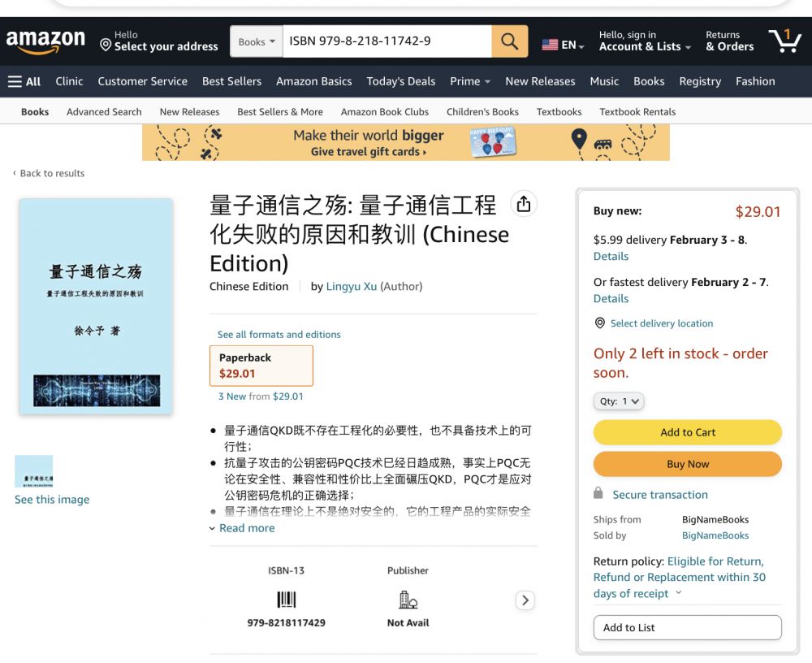Click Buy Now button
Screen dimensions: 812x663
tap(688, 464)
